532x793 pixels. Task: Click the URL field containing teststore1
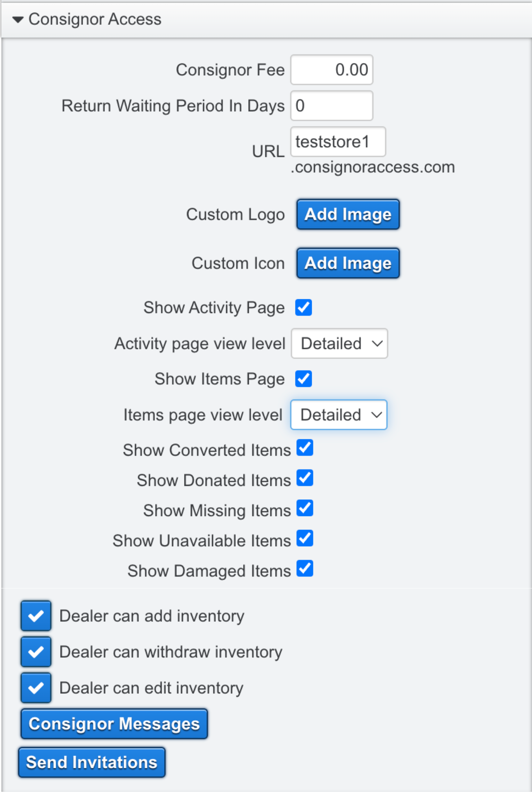338,142
